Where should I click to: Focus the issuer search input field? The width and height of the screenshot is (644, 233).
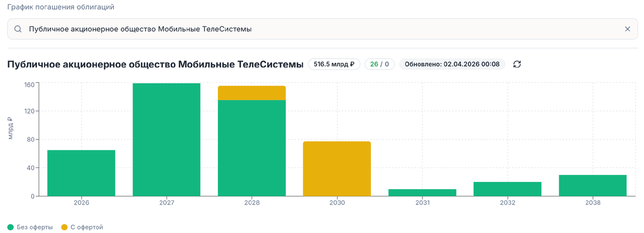322,29
